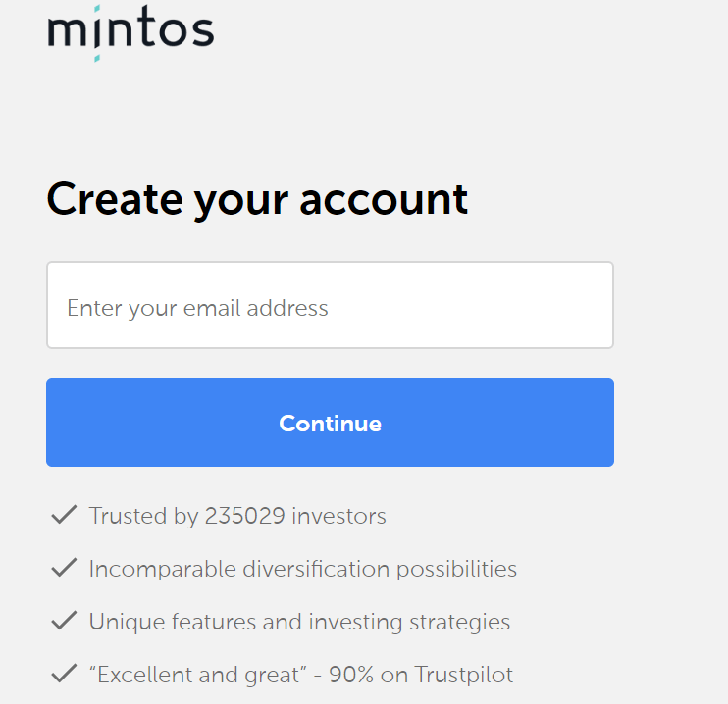The height and width of the screenshot is (704, 728).
Task: Click the word Trustpilot
Action: pos(463,675)
